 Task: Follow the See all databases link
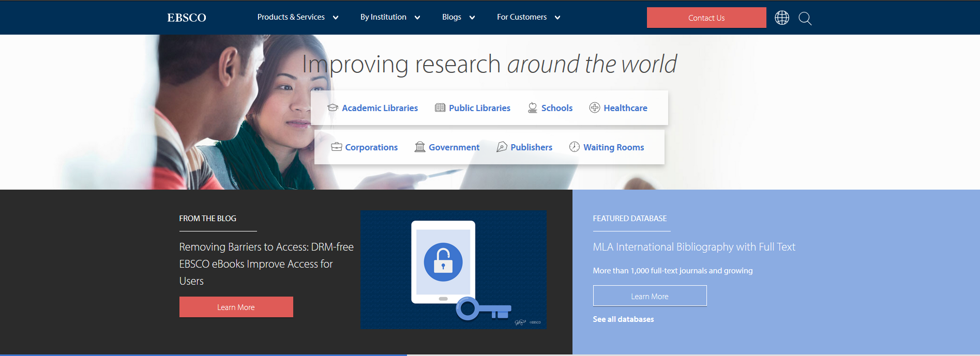pyautogui.click(x=623, y=319)
